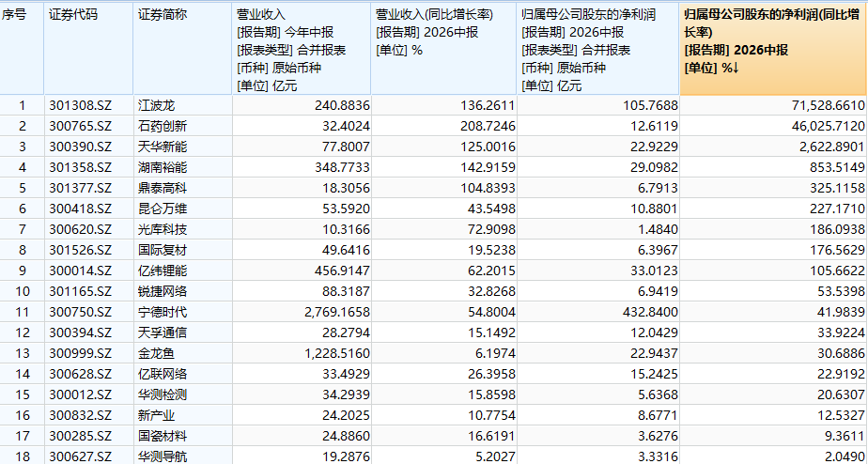Click 锐捷网络 in the name column
Screen dimensions: 868x464
tap(163, 291)
